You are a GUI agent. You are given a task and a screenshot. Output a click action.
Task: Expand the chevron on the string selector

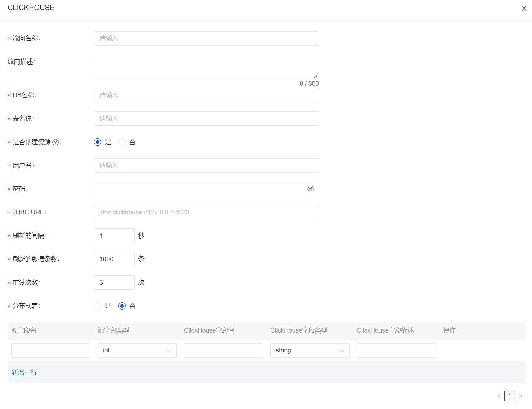click(x=341, y=350)
